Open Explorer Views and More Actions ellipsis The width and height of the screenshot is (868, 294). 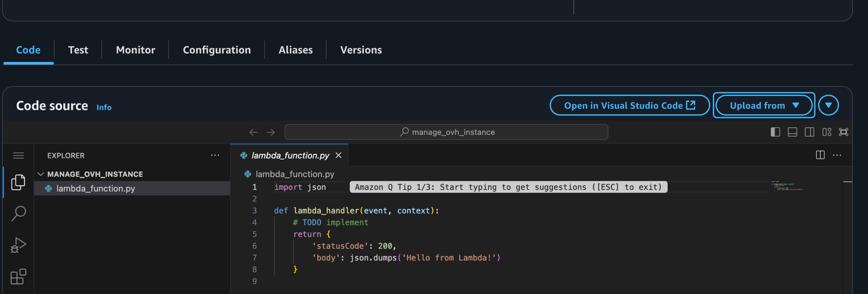[215, 156]
